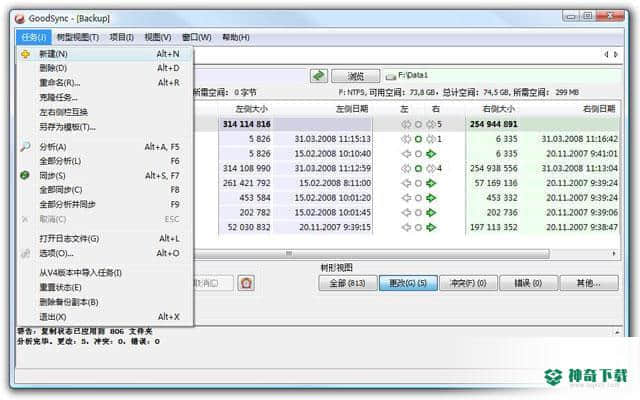Click green right arrow on the 52 030 832 row

(x=431, y=227)
